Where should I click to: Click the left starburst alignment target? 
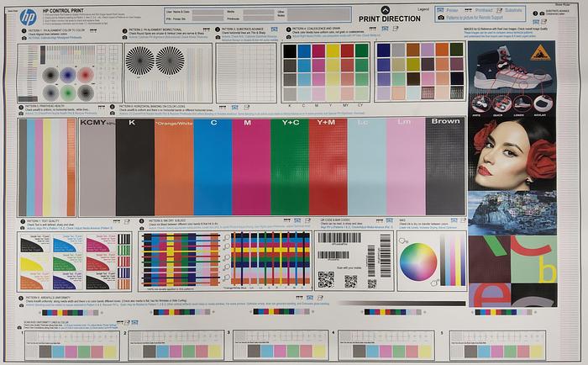pyautogui.click(x=140, y=61)
